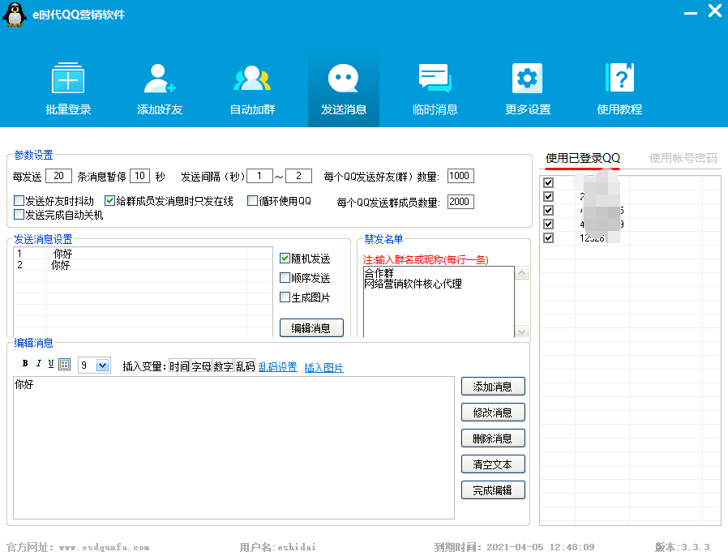Viewport: 728px width, 560px height.
Task: Open the 批量登录 (batch login) panel
Action: point(68,85)
